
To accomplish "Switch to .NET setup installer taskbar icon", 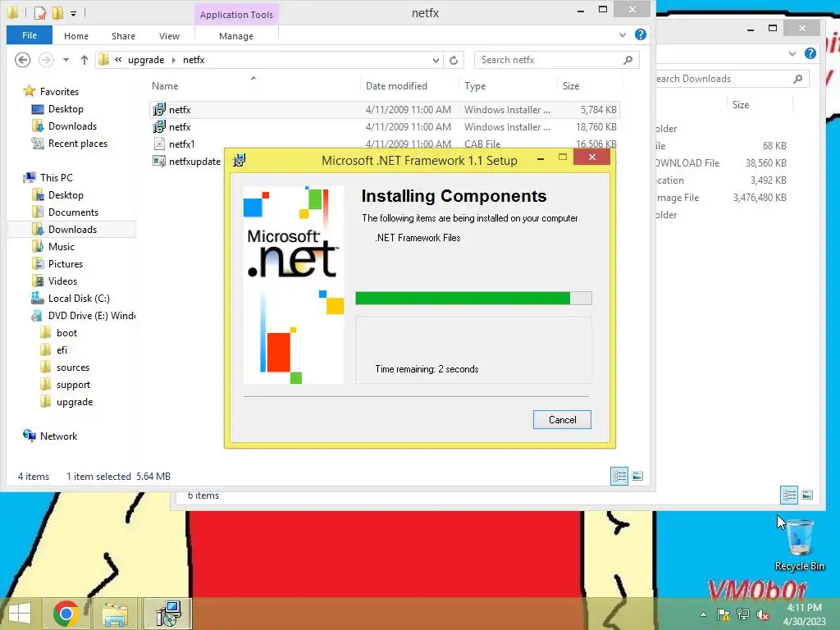I will click(168, 614).
